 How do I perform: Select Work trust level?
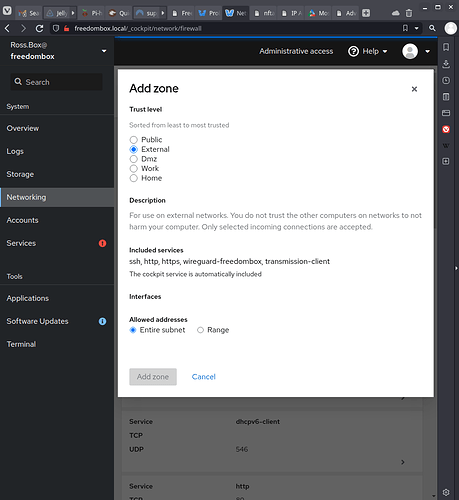coord(134,169)
